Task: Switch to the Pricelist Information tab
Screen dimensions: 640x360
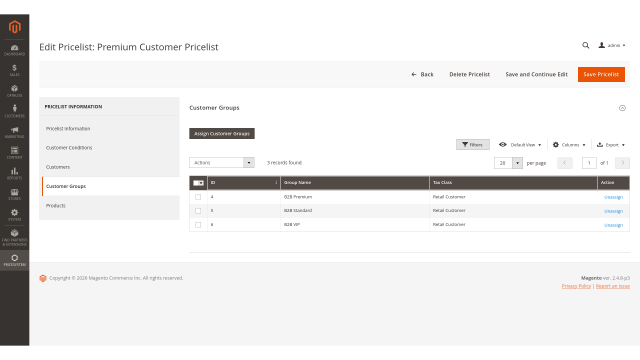Action: click(x=110, y=129)
